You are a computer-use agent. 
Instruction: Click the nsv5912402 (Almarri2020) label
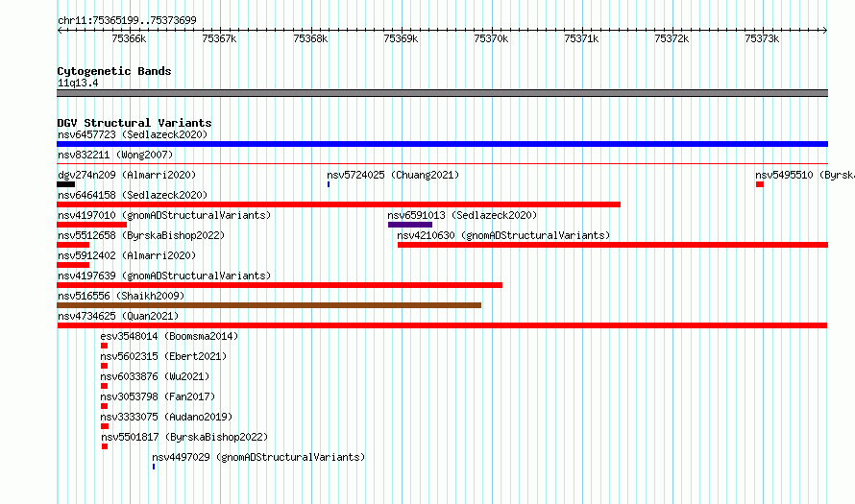(127, 255)
